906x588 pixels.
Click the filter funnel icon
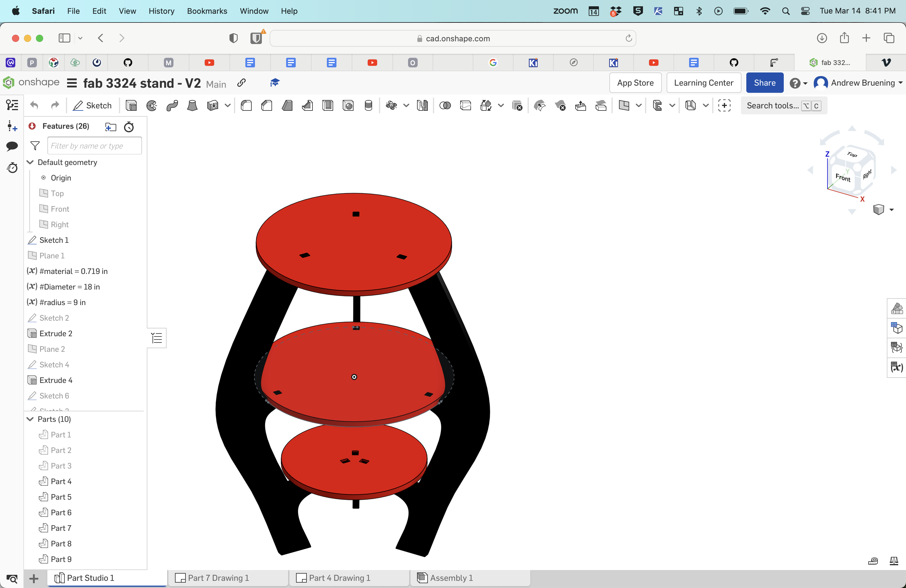click(x=35, y=146)
